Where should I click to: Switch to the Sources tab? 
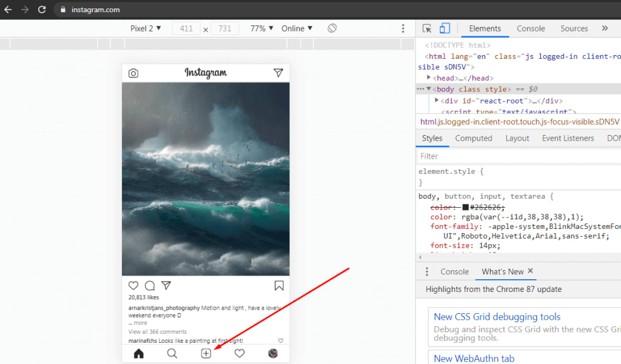[x=574, y=28]
